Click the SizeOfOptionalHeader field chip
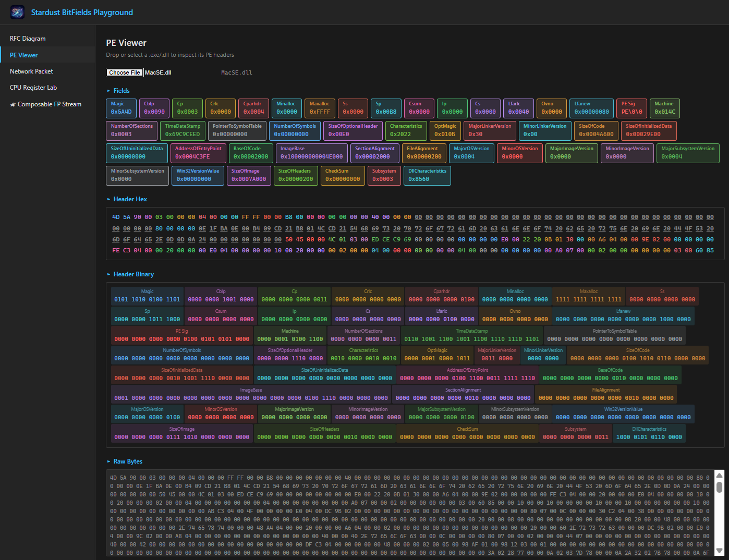The width and height of the screenshot is (729, 560). point(353,130)
